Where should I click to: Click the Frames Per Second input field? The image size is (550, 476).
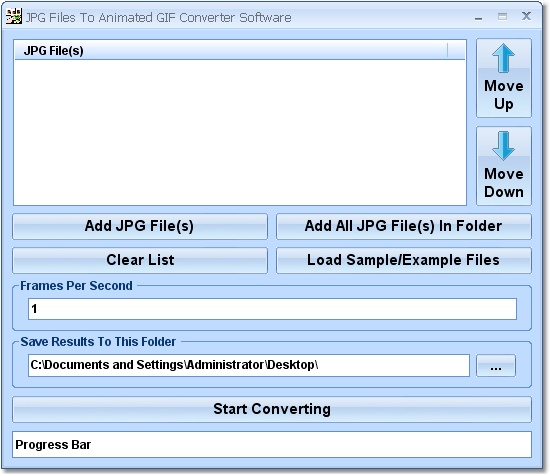[272, 309]
